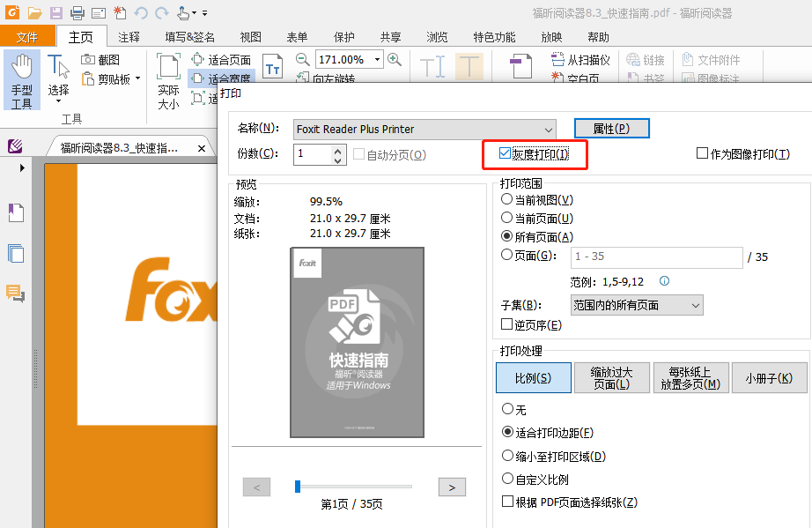
Task: Click the preview page slider handle
Action: point(298,487)
